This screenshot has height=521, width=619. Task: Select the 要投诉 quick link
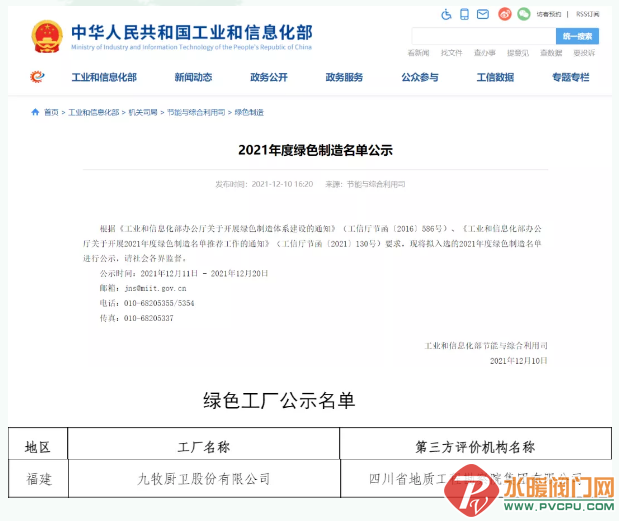point(584,53)
